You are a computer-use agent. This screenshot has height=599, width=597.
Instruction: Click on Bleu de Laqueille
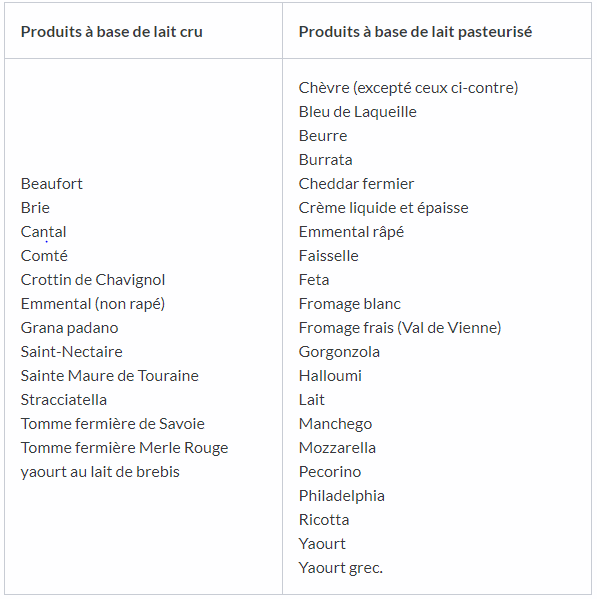tap(358, 112)
